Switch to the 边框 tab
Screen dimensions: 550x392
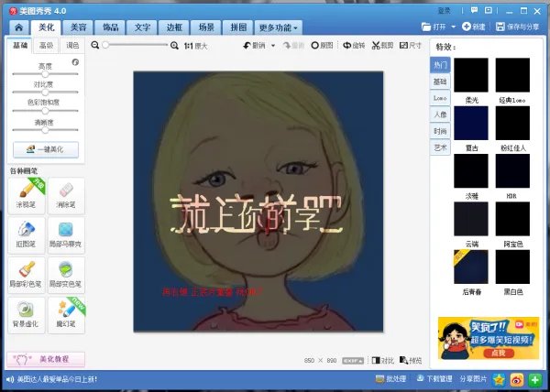(174, 27)
